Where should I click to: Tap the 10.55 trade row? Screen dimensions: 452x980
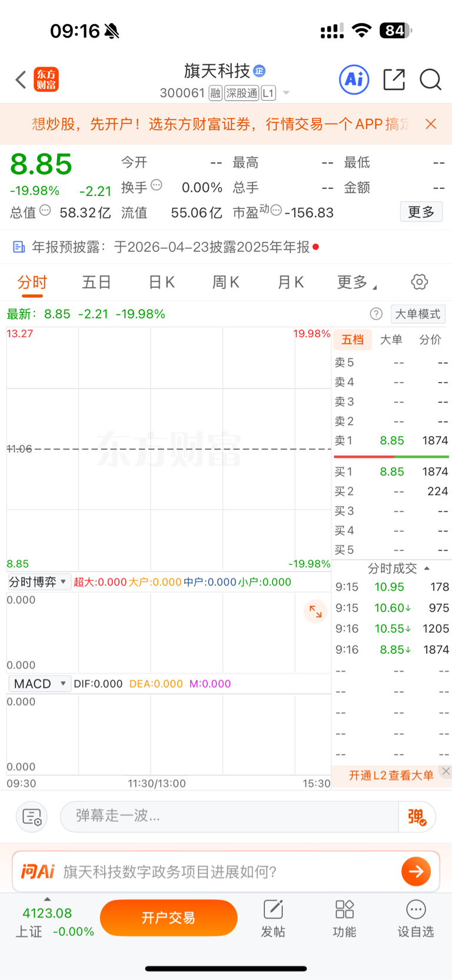pyautogui.click(x=392, y=629)
